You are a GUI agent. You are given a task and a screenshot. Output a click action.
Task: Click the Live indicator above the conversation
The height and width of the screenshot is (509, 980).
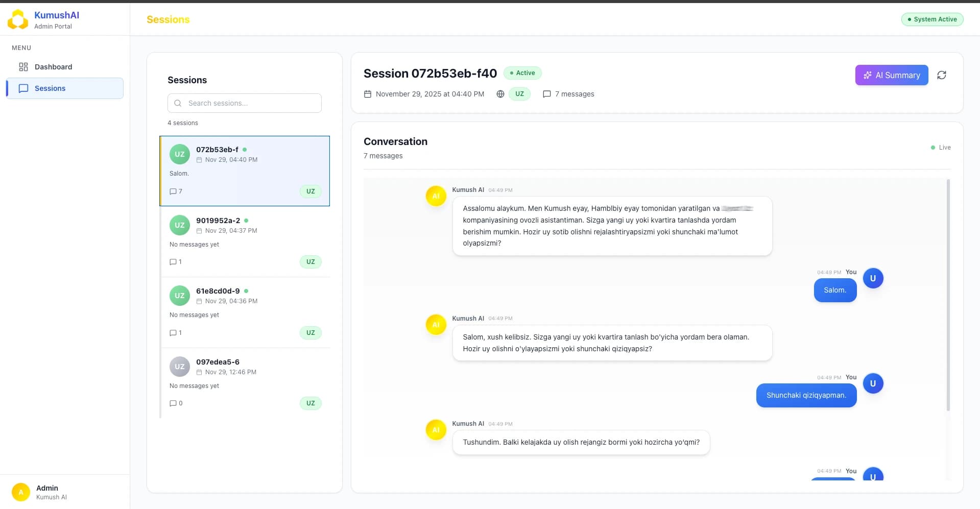940,147
